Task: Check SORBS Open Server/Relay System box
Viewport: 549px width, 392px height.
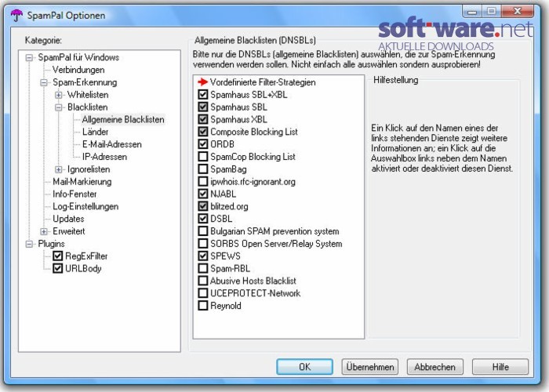Action: coord(202,243)
